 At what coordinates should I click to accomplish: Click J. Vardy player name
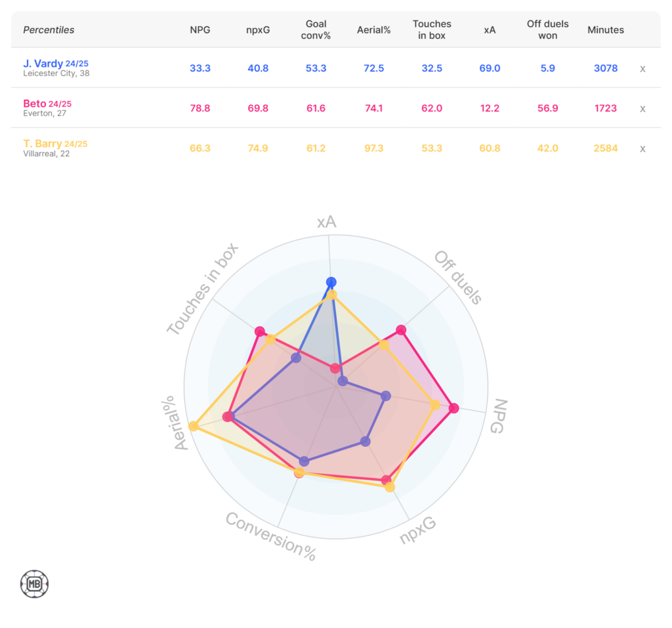pos(43,64)
